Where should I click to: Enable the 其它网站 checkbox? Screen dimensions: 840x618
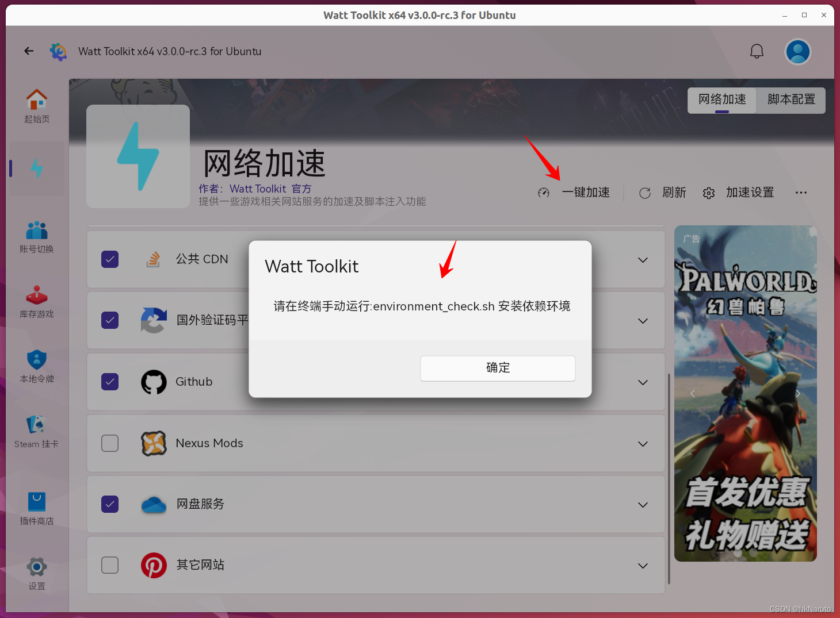pyautogui.click(x=110, y=565)
